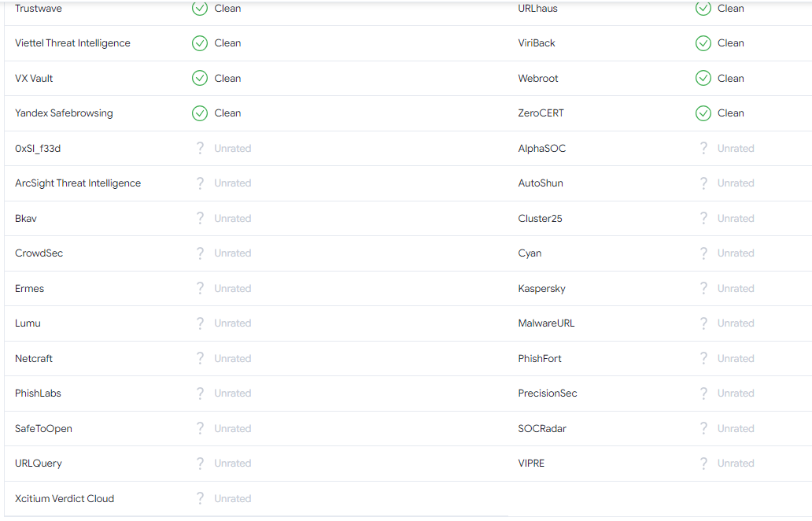This screenshot has width=812, height=521.
Task: Click the Unrated question icon for VIPRE
Action: point(703,464)
